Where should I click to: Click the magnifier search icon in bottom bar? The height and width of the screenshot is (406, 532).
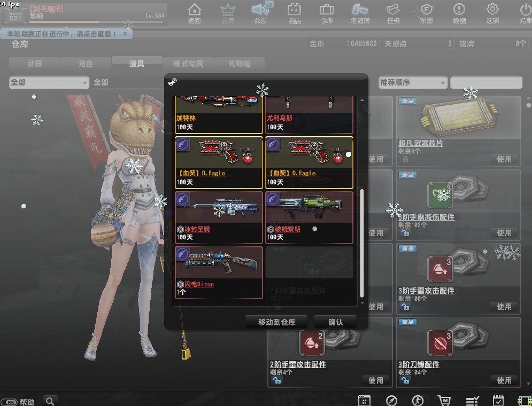tap(50, 401)
